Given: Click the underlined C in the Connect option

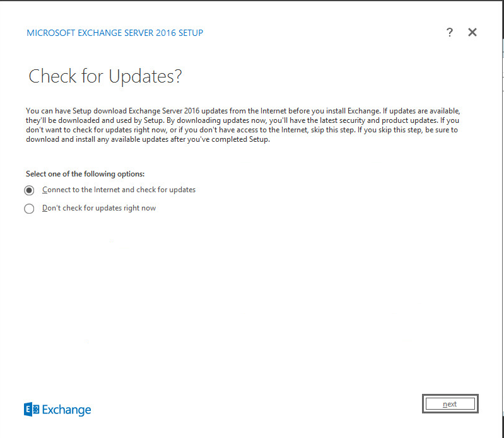Looking at the screenshot, I should coord(45,190).
